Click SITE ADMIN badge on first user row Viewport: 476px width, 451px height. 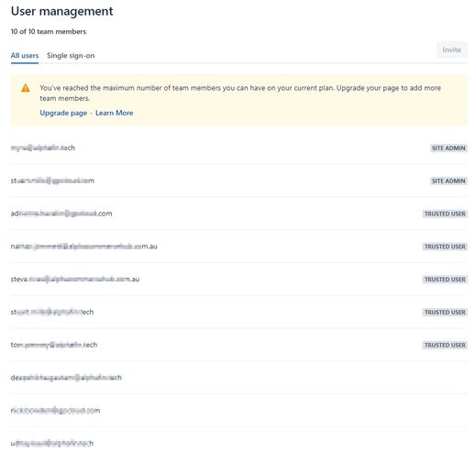(x=448, y=148)
